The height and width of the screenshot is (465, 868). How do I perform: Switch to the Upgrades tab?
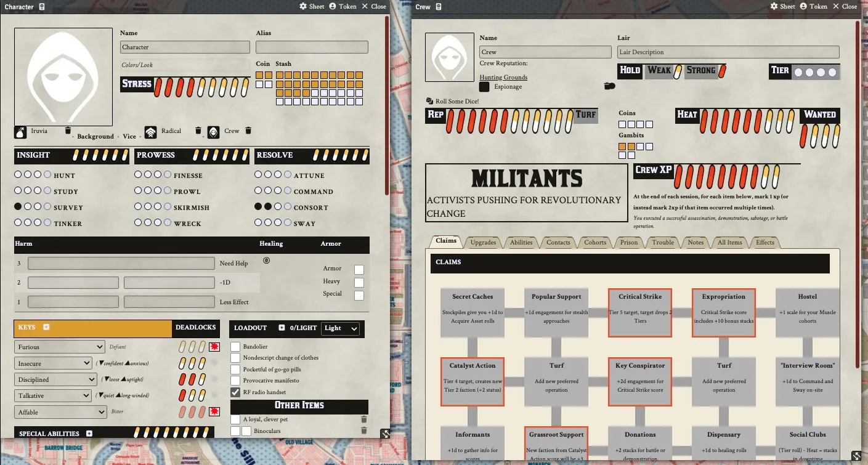[x=483, y=242]
